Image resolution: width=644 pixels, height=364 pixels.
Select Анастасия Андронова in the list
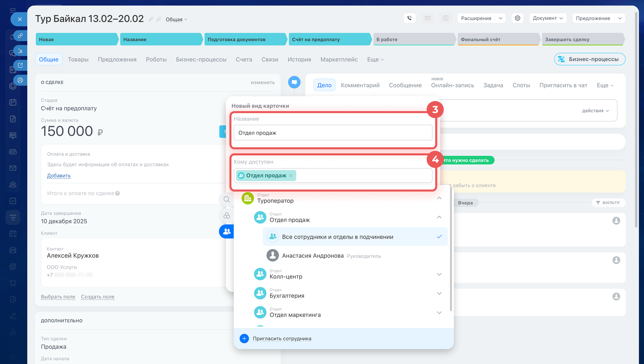(313, 256)
